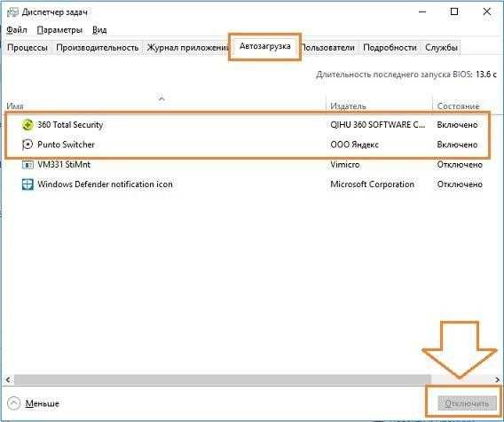The image size is (504, 422).
Task: Click the Vimicro publisher cell
Action: 345,164
